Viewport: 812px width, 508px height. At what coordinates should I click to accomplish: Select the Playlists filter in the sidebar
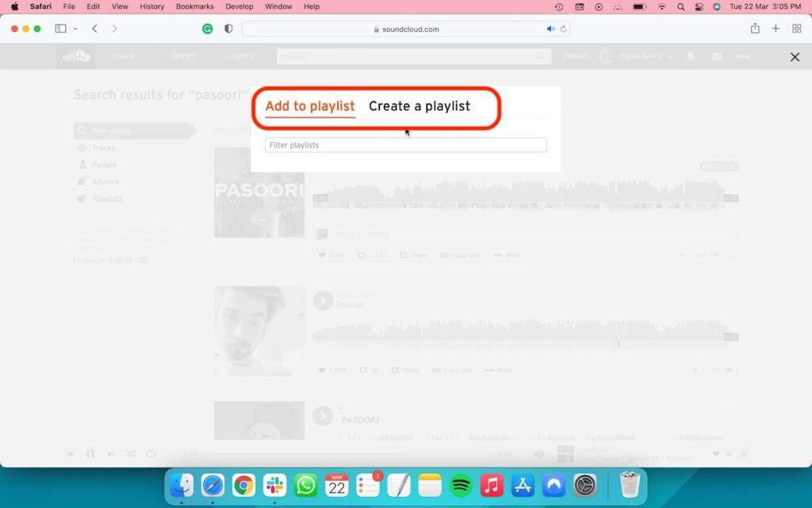(x=106, y=198)
